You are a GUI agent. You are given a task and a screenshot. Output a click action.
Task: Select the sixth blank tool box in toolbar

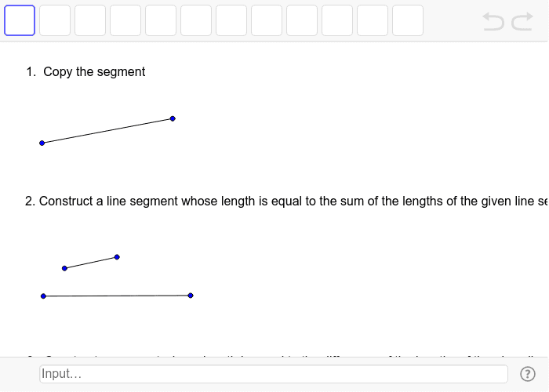tap(196, 20)
